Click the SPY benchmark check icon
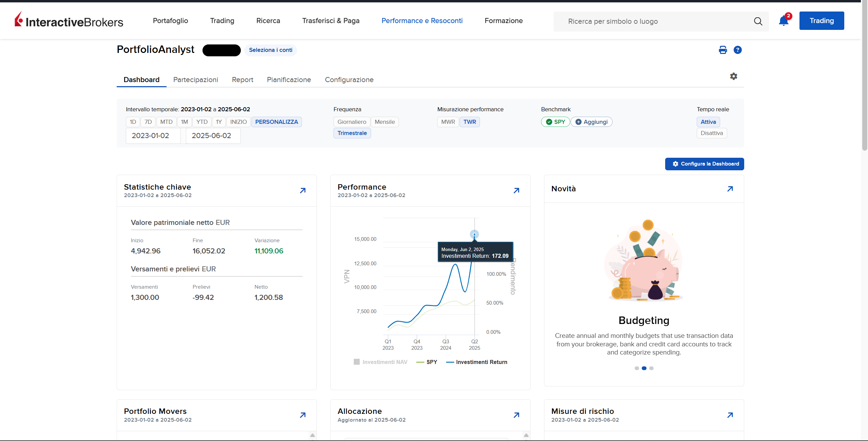 click(x=549, y=122)
